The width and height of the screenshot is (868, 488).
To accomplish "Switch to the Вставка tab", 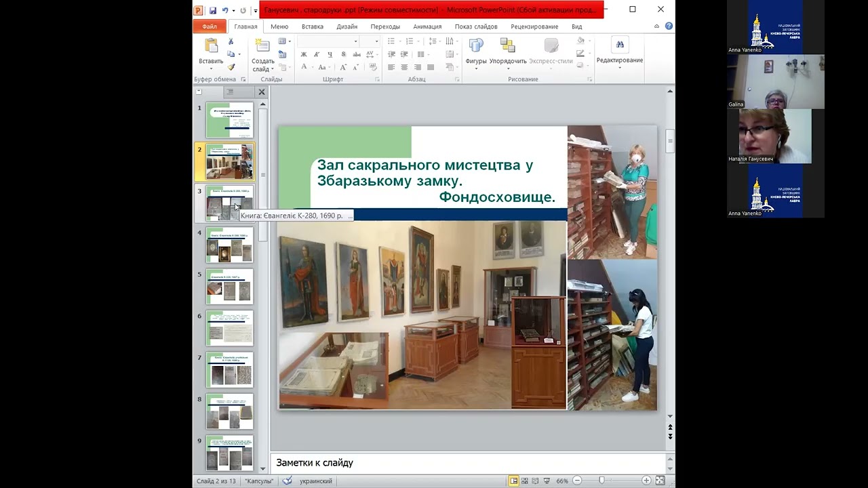I will click(312, 26).
